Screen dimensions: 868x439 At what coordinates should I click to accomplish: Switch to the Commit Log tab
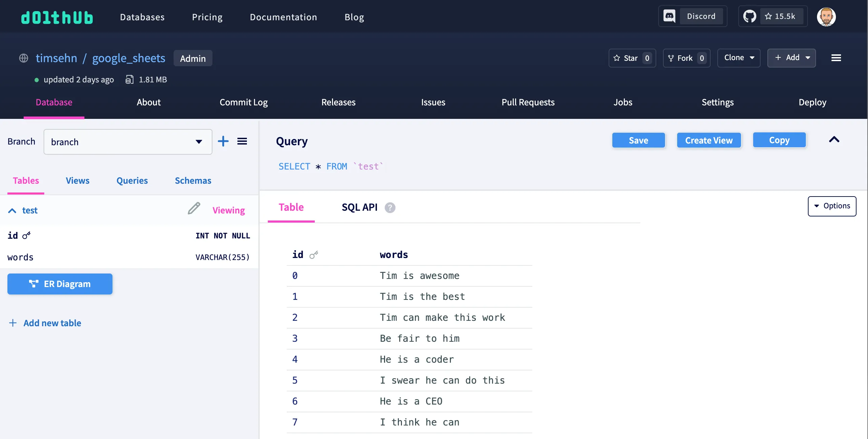point(244,102)
